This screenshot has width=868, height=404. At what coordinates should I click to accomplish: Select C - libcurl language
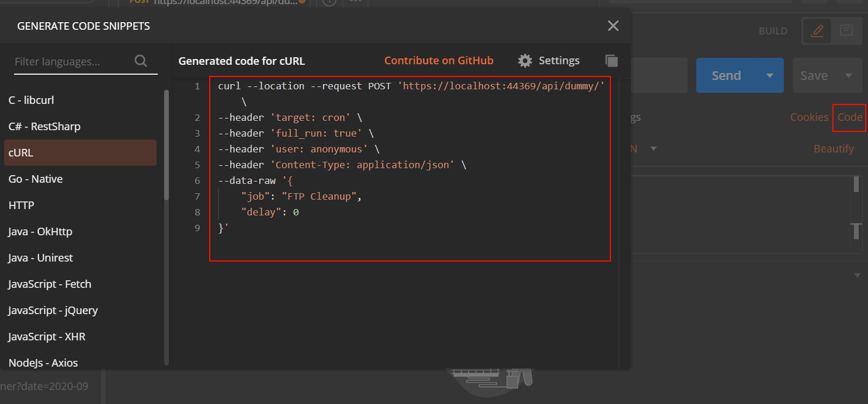pos(80,100)
